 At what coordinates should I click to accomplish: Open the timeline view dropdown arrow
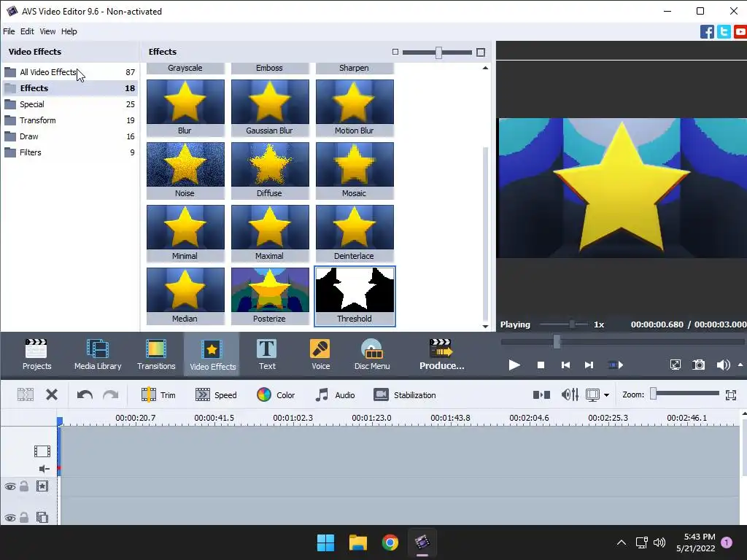click(606, 394)
